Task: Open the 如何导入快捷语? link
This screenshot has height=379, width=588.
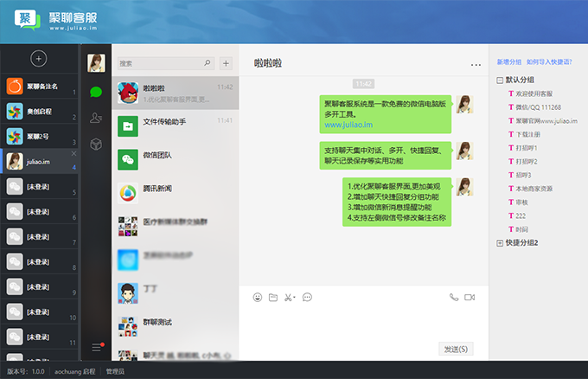Action: tap(549, 62)
